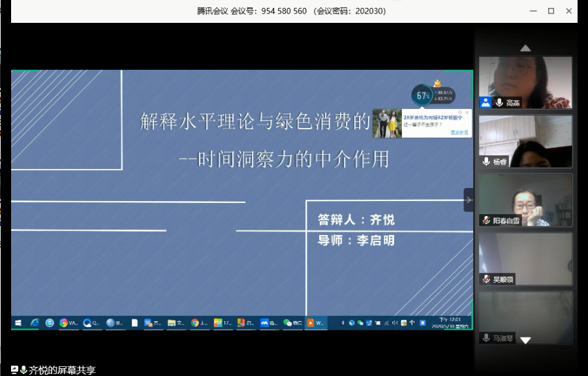Toggle microphone icon for 高燕
Image resolution: width=588 pixels, height=376 pixels.
pos(499,102)
